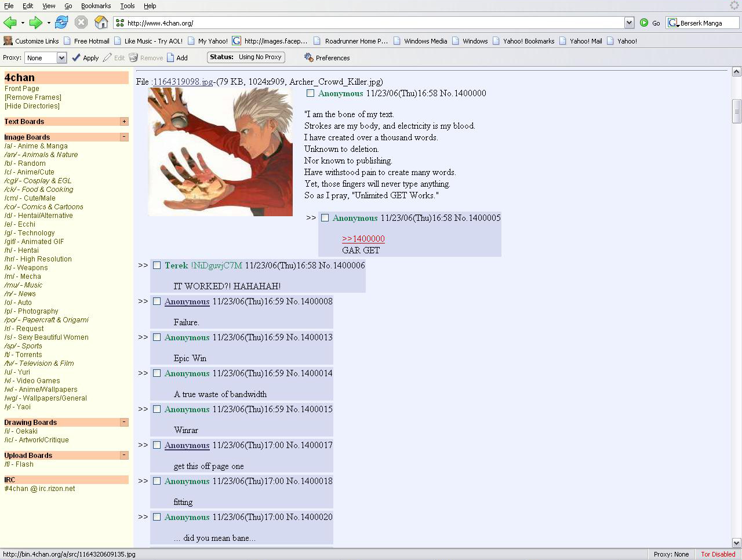Check the box for post No.1400005

(x=325, y=218)
